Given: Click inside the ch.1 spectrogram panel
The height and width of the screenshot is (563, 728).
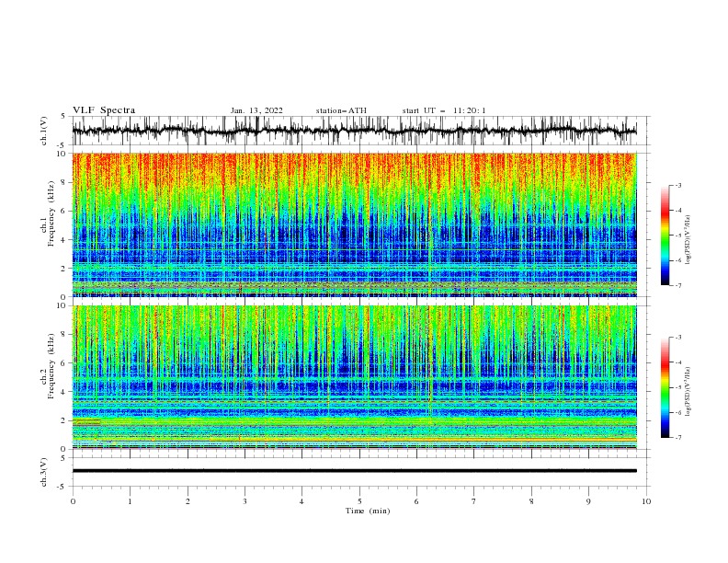Looking at the screenshot, I should [354, 224].
